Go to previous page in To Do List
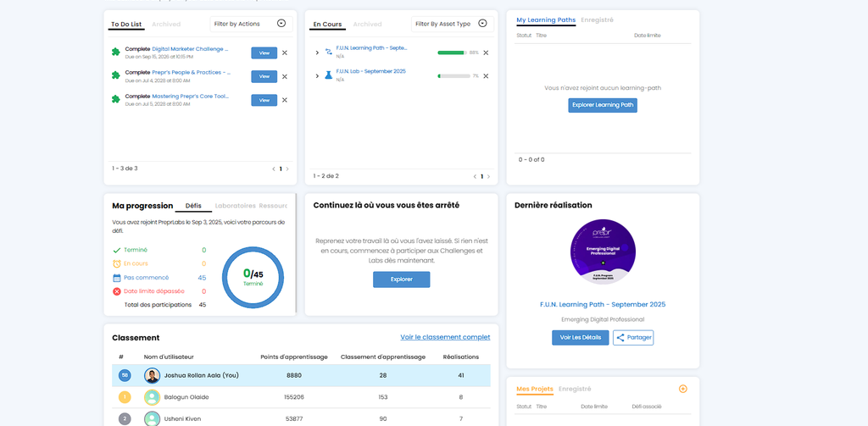Image resolution: width=868 pixels, height=426 pixels. click(274, 169)
